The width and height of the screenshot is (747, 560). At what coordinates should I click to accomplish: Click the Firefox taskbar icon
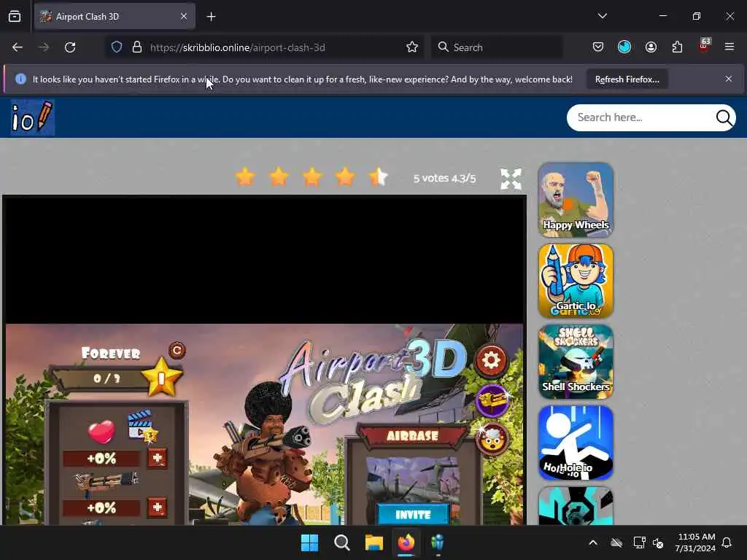tap(406, 542)
